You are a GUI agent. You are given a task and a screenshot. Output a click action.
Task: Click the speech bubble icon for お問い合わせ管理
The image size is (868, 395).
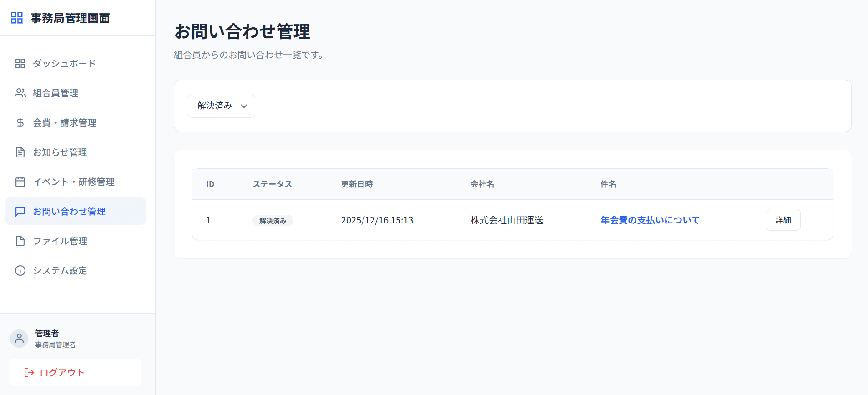(x=20, y=212)
